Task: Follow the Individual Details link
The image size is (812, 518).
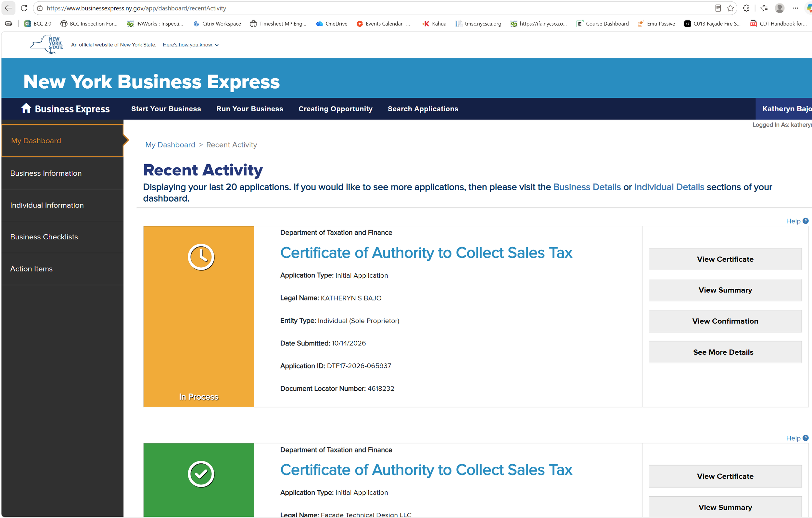Action: click(x=669, y=187)
